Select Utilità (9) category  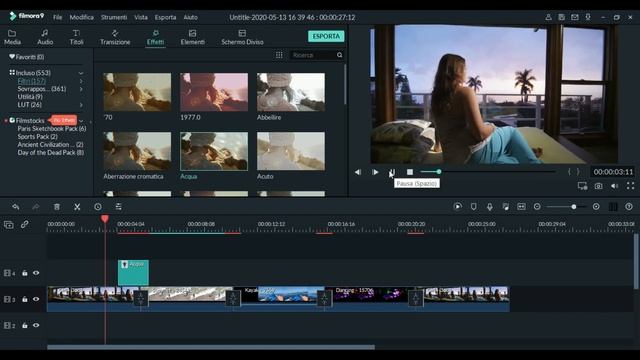[30, 97]
